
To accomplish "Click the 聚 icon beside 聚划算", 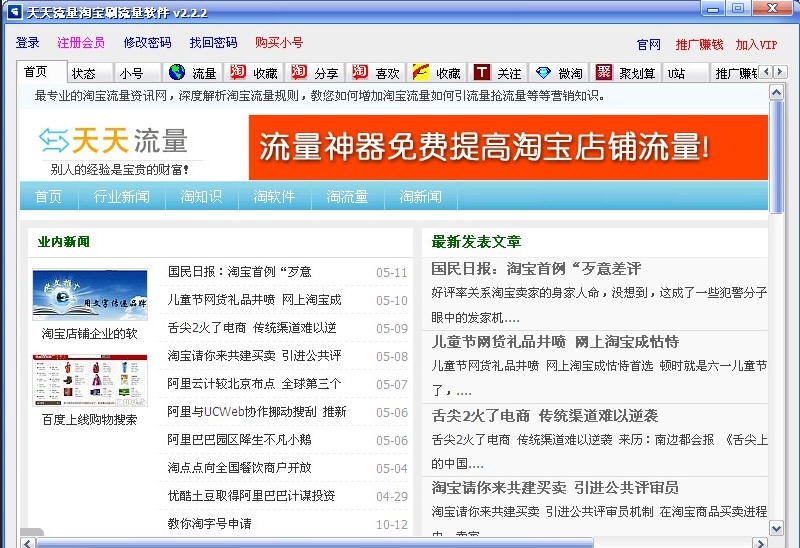I will 604,72.
